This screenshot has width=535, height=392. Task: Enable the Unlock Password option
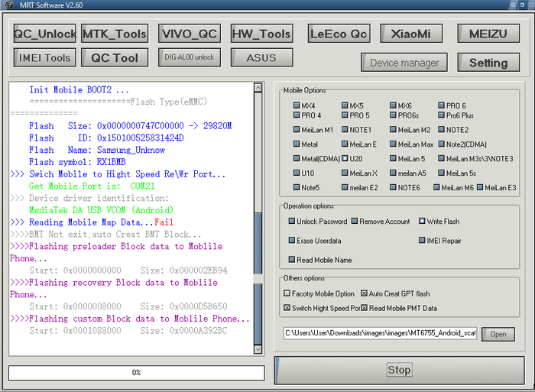[x=293, y=222]
